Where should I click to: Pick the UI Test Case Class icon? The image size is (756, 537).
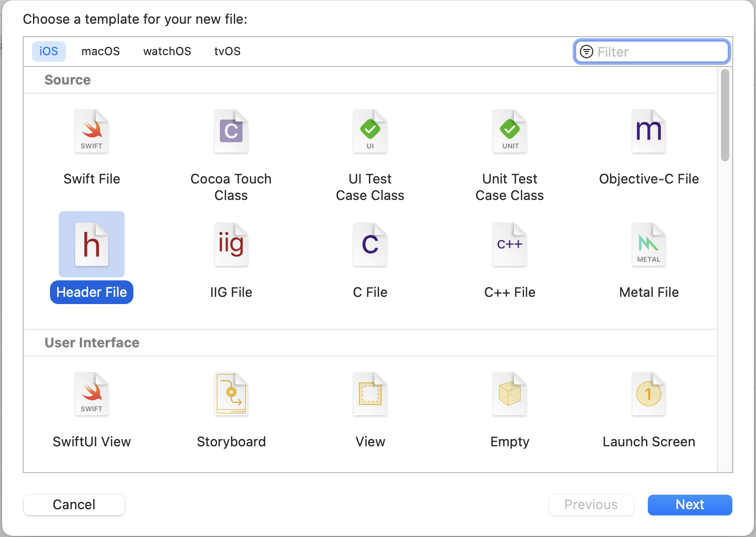tap(370, 131)
